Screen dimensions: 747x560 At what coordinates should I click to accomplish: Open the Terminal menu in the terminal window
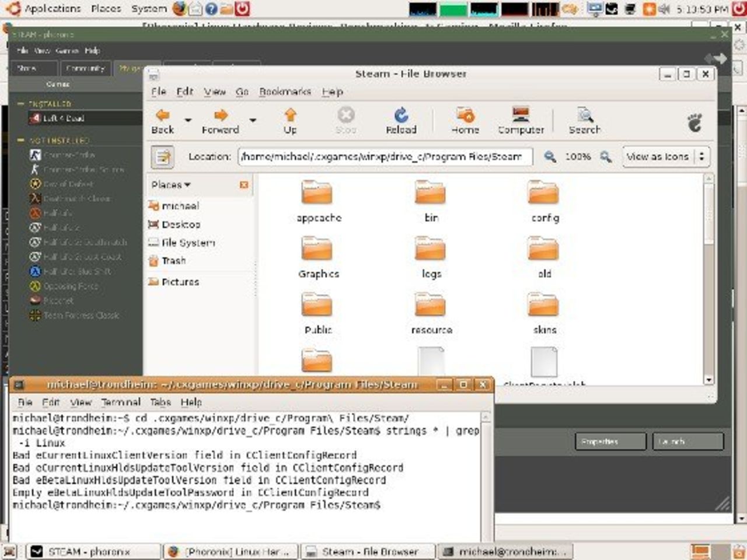pyautogui.click(x=120, y=402)
